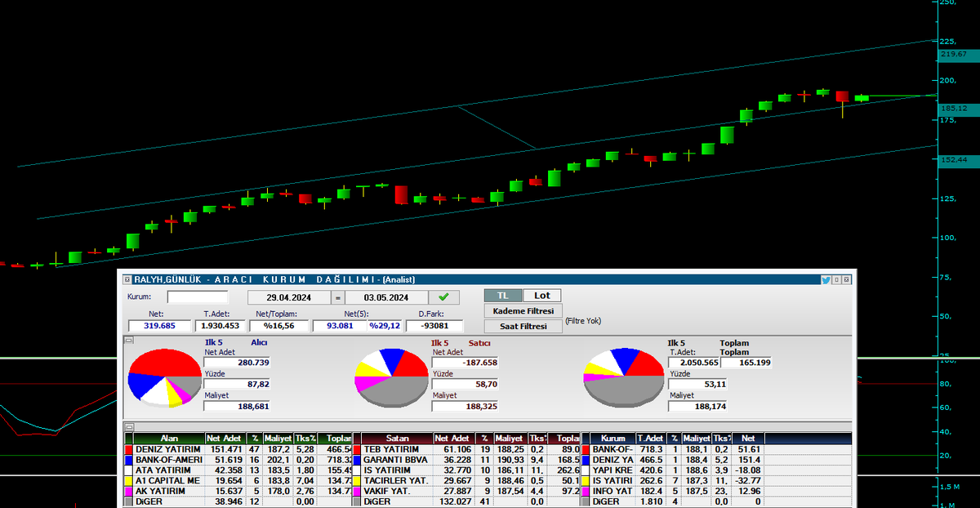Open the 29.04.2024 start date picker
The width and height of the screenshot is (980, 508).
pos(287,296)
